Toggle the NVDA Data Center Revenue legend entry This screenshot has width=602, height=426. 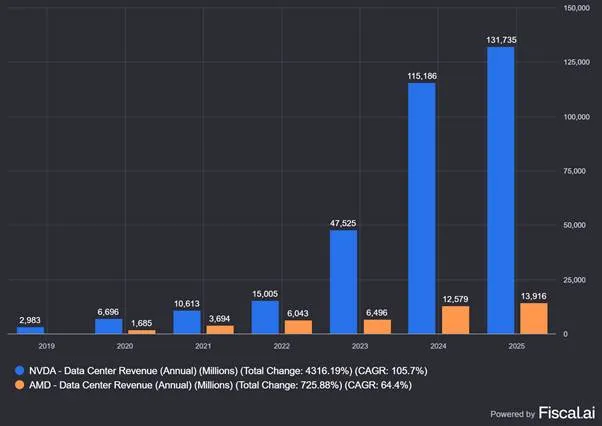pos(221,371)
